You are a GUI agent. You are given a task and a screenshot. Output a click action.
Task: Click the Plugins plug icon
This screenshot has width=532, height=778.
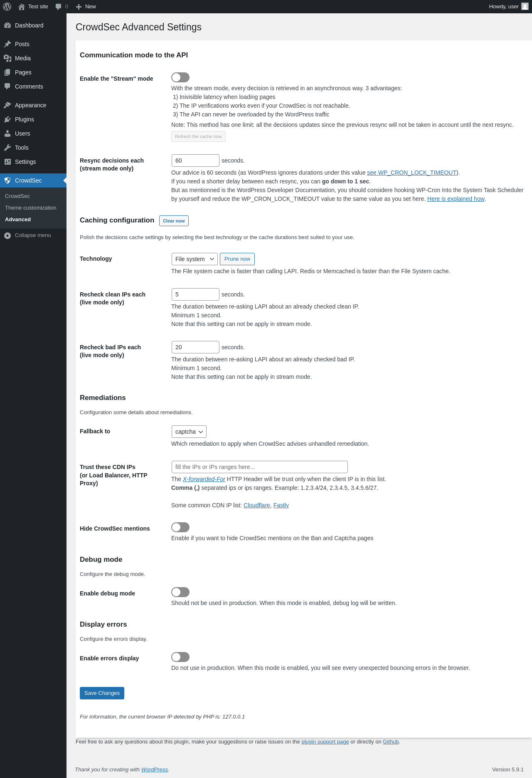[7, 119]
